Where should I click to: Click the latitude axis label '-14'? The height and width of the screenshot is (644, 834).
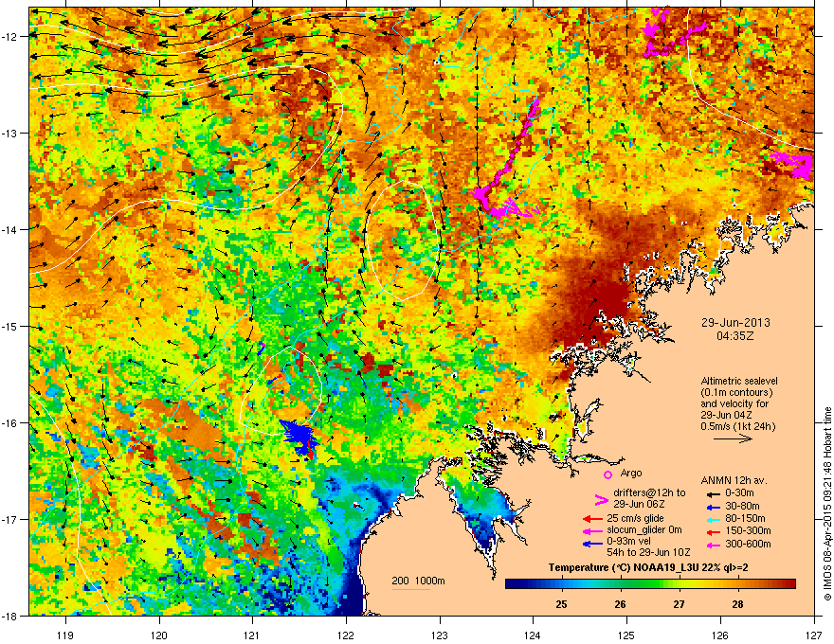tap(10, 230)
